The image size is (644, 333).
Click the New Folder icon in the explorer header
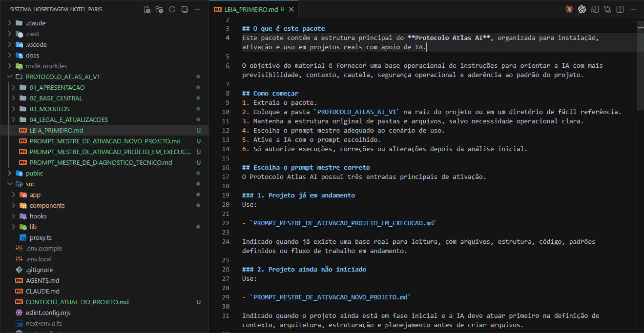pos(159,9)
